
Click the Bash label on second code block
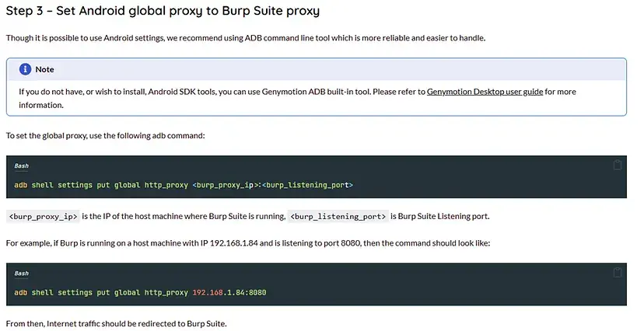pos(21,274)
